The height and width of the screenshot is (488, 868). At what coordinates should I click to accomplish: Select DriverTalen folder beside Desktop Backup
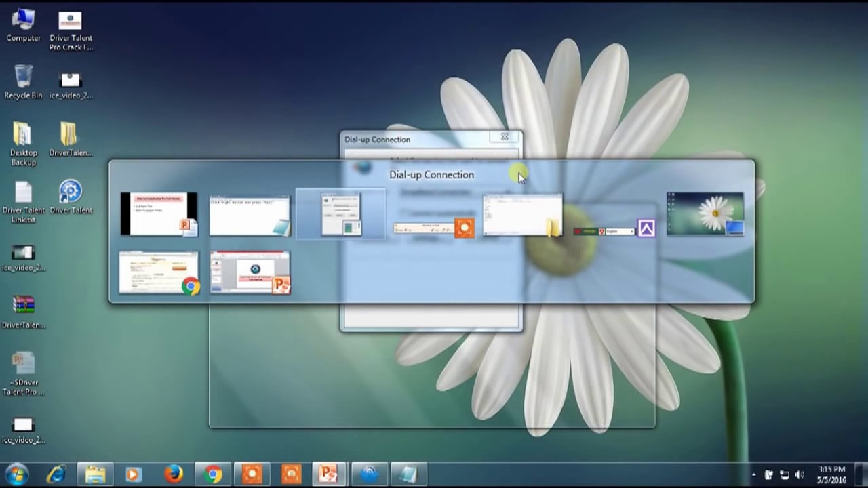pos(71,140)
